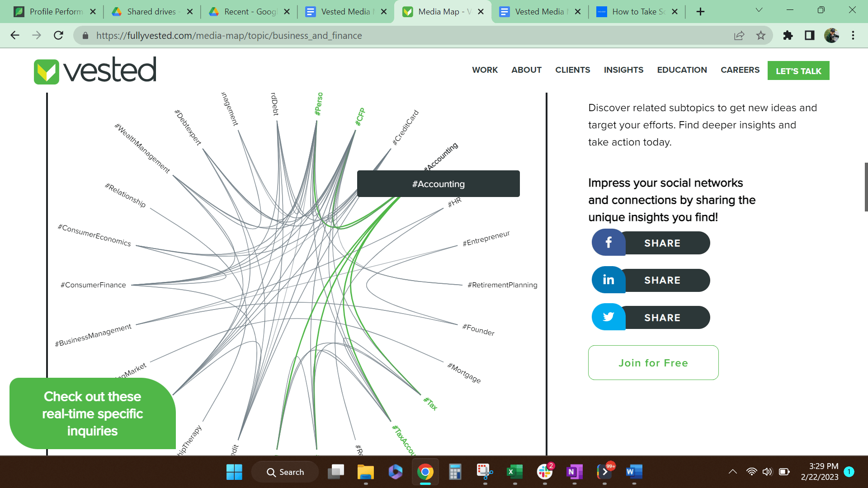This screenshot has height=488, width=868.
Task: Open Windows Search from the taskbar
Action: click(x=284, y=472)
